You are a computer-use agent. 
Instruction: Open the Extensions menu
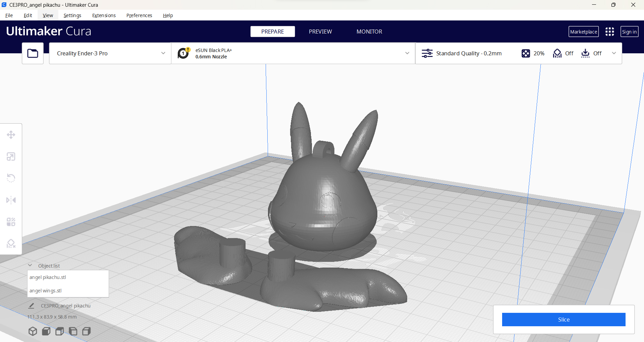point(104,15)
